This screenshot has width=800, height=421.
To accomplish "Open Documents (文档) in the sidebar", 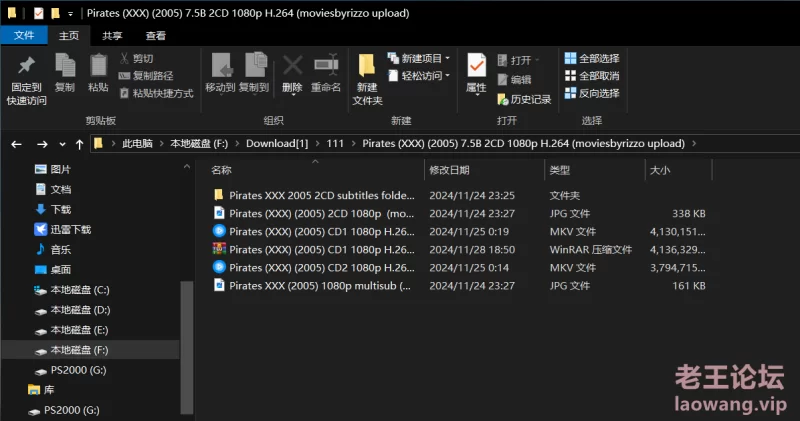I will click(x=53, y=189).
